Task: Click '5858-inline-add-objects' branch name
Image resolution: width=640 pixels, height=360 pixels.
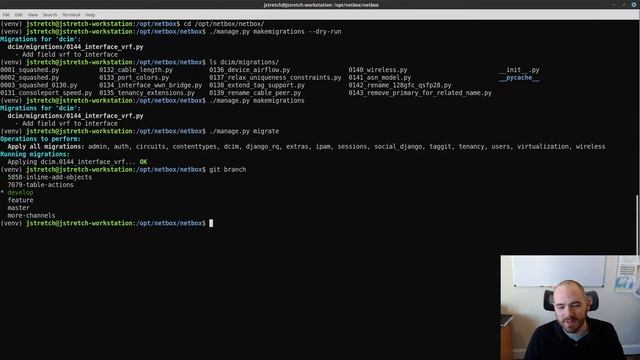Action: 49,177
